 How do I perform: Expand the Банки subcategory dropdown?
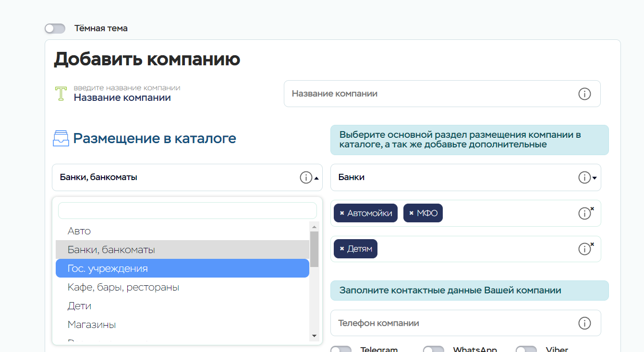[x=595, y=178]
